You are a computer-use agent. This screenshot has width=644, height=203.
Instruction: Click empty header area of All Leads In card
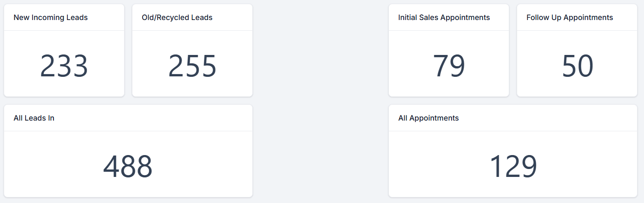[163, 118]
